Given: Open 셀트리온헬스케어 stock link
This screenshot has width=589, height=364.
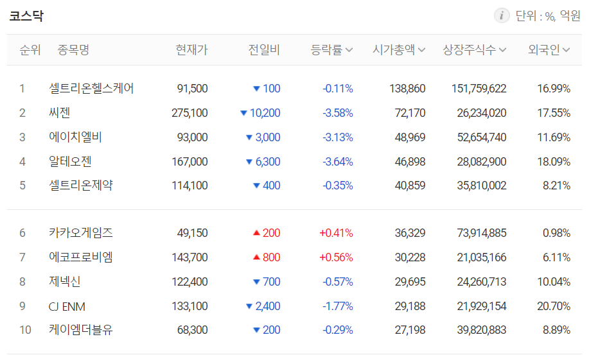Looking at the screenshot, I should point(91,89).
